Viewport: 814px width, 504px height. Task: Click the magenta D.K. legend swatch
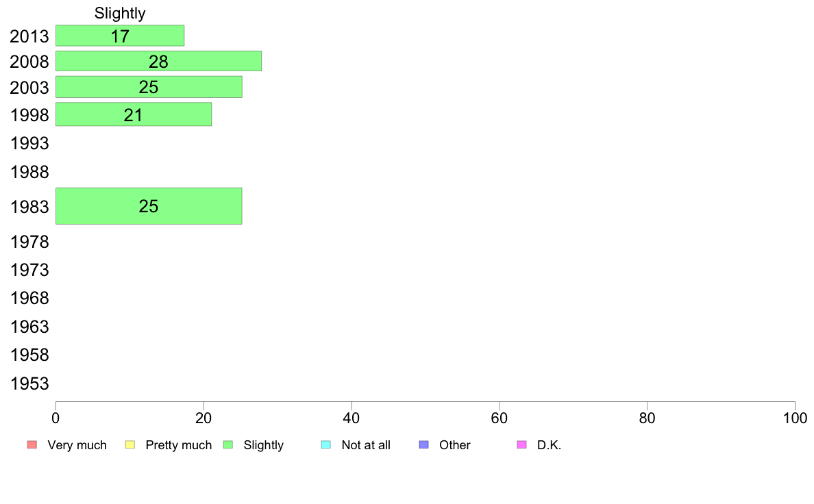tap(521, 445)
